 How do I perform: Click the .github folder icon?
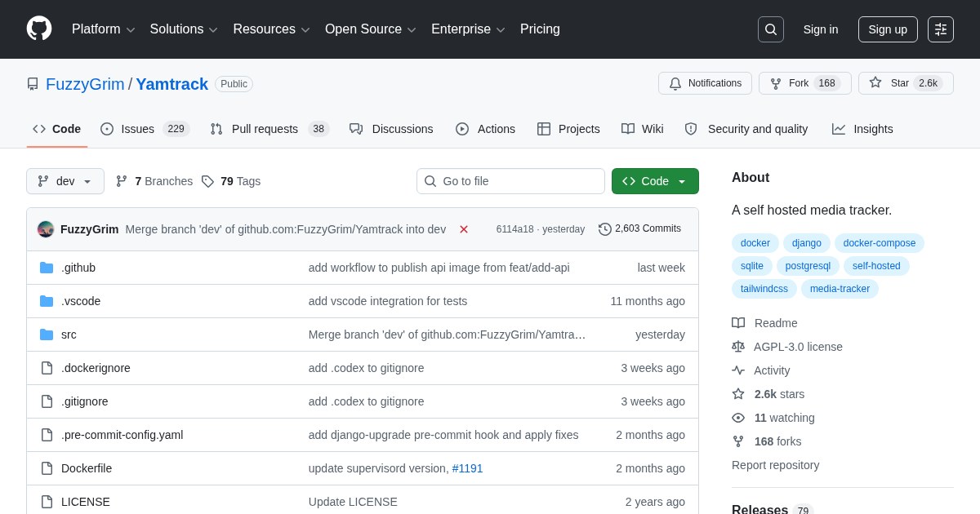[x=47, y=268]
